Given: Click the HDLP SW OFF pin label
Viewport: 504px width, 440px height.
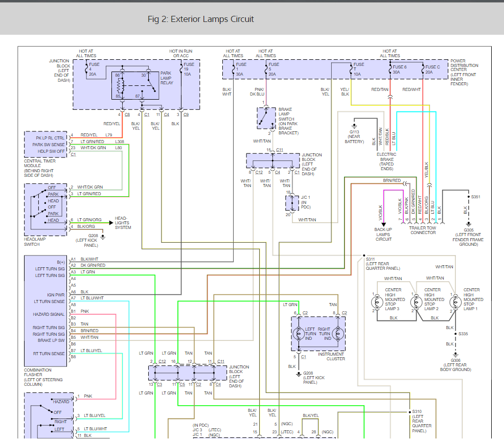Looking at the screenshot, I should [51, 151].
